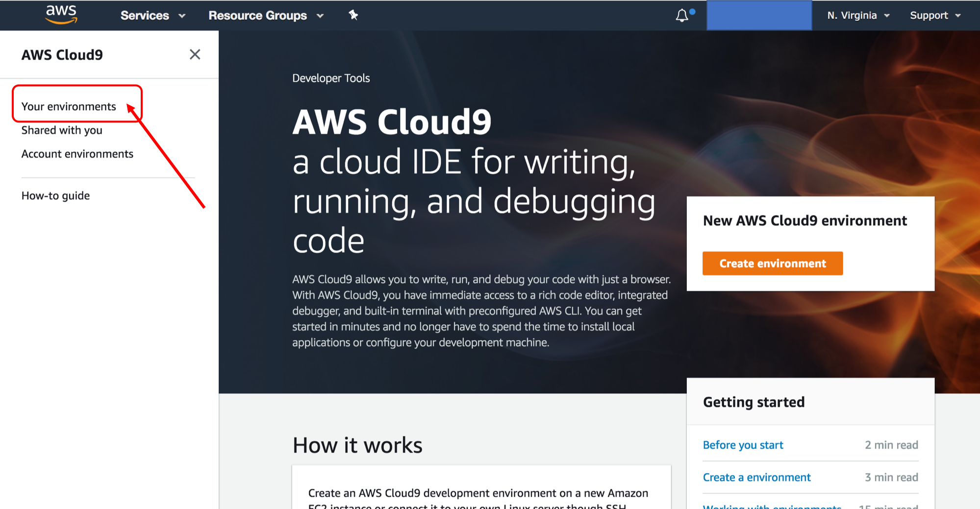Expand the Resource Groups dropdown

click(266, 16)
